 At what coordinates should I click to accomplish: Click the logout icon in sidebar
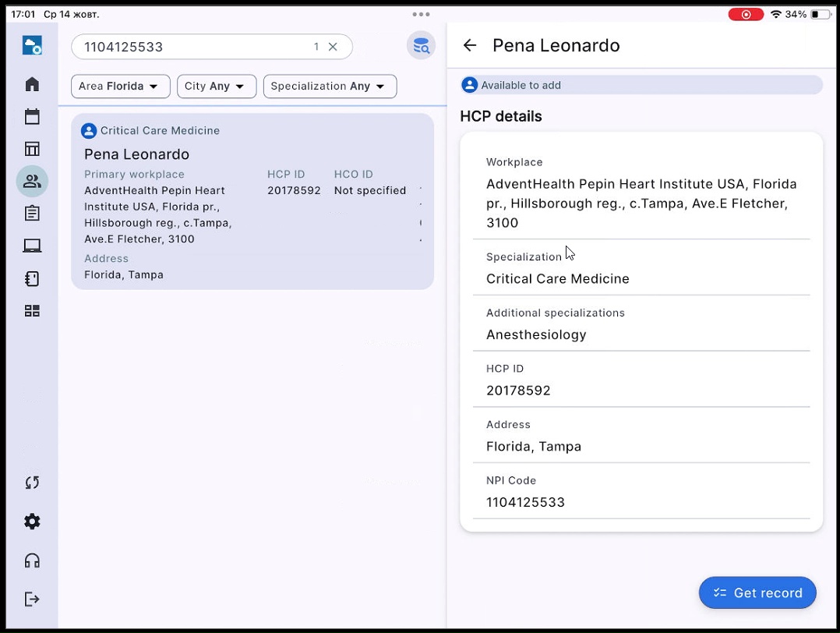tap(32, 599)
